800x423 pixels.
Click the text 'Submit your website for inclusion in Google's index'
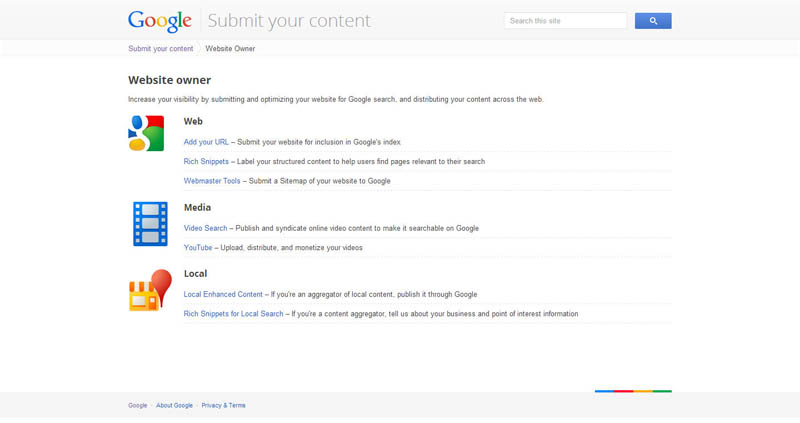pos(319,142)
